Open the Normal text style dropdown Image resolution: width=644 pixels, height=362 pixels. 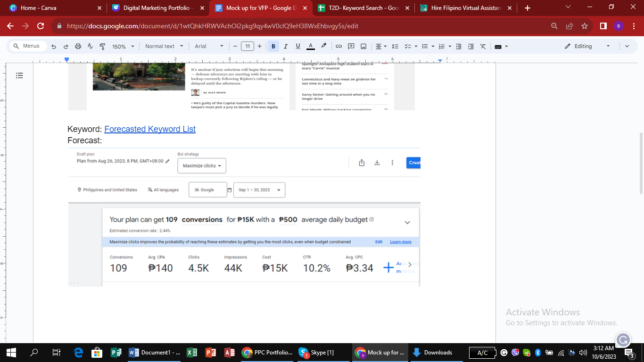163,46
